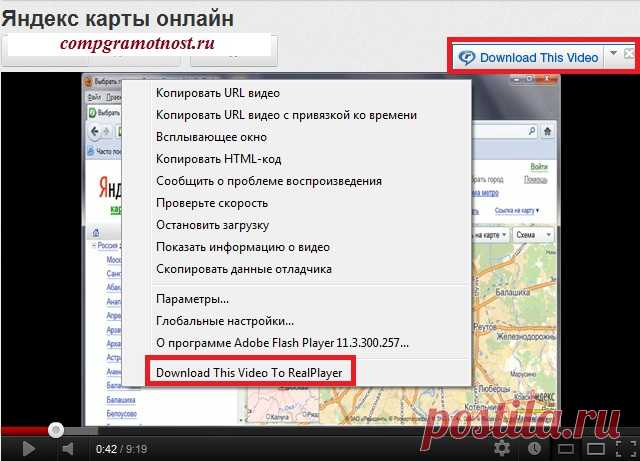Select Копировать URL видео menu item

[220, 93]
